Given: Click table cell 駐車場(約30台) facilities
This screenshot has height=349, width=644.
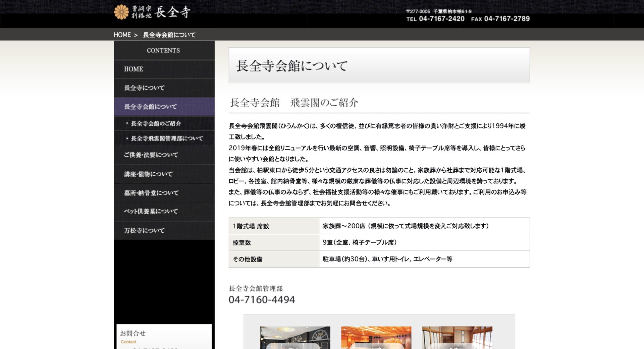Looking at the screenshot, I should coord(424,259).
